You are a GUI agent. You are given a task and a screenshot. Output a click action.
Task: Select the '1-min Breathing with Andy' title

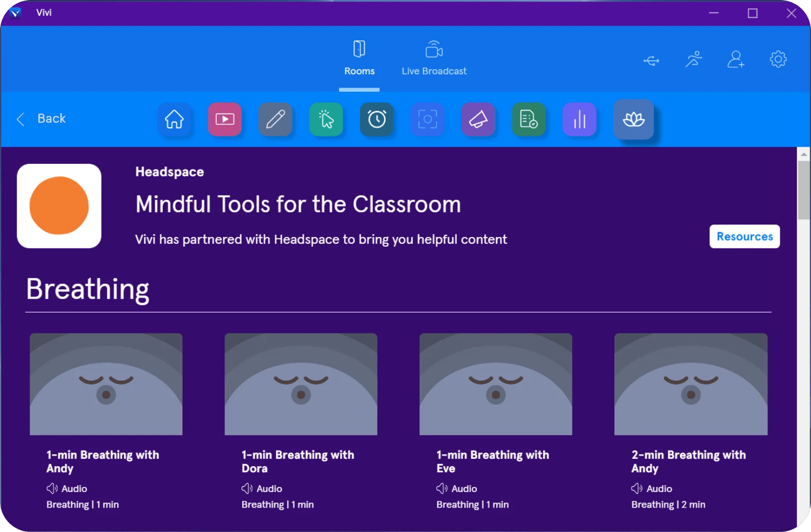point(103,461)
